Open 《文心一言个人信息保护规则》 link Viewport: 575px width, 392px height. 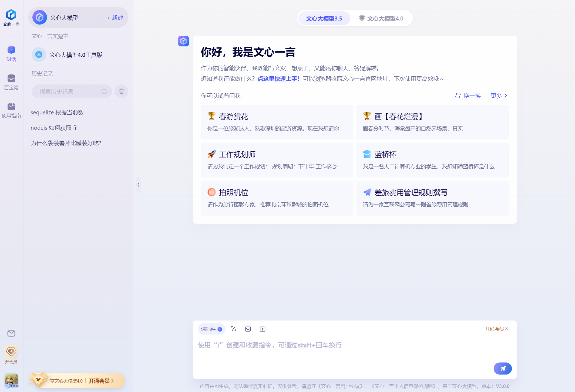click(x=404, y=386)
